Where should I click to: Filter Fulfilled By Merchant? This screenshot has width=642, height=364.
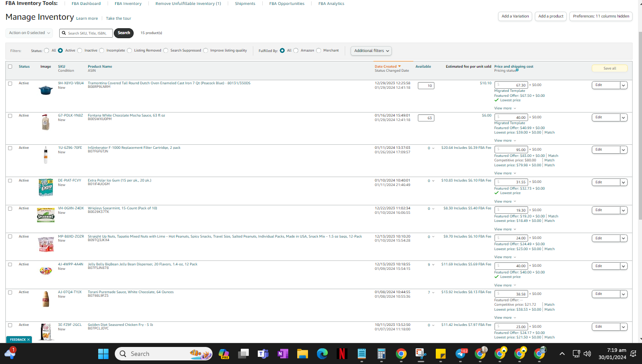click(x=319, y=51)
